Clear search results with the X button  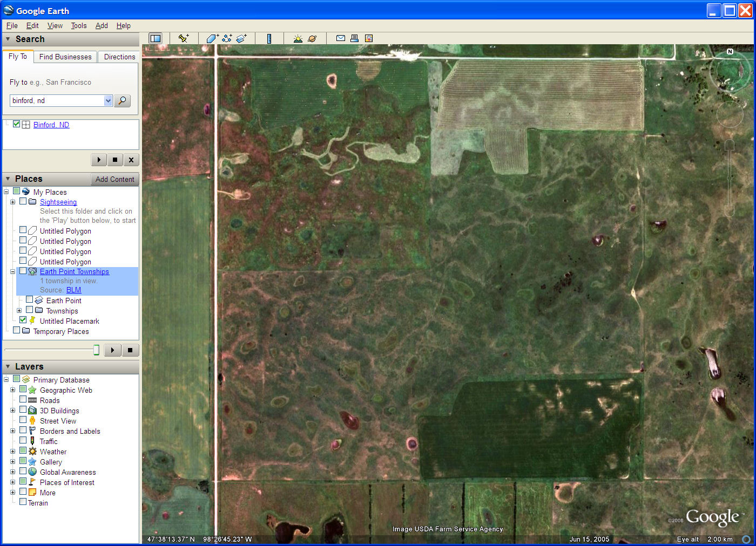point(131,160)
